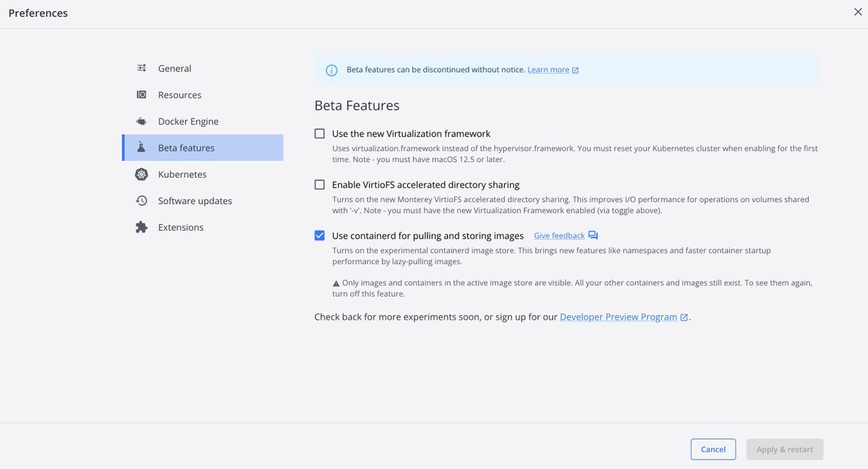Screen dimensions: 868x469
Task: Click the 'Uses virtualization.framework instead' description
Action: pos(575,153)
